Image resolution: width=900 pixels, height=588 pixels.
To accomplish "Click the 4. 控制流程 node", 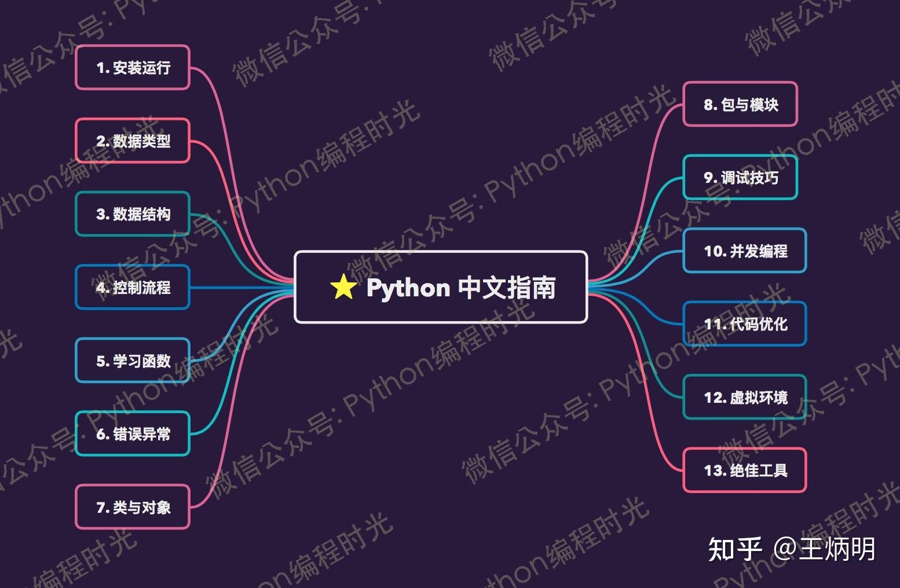I will coord(132,287).
